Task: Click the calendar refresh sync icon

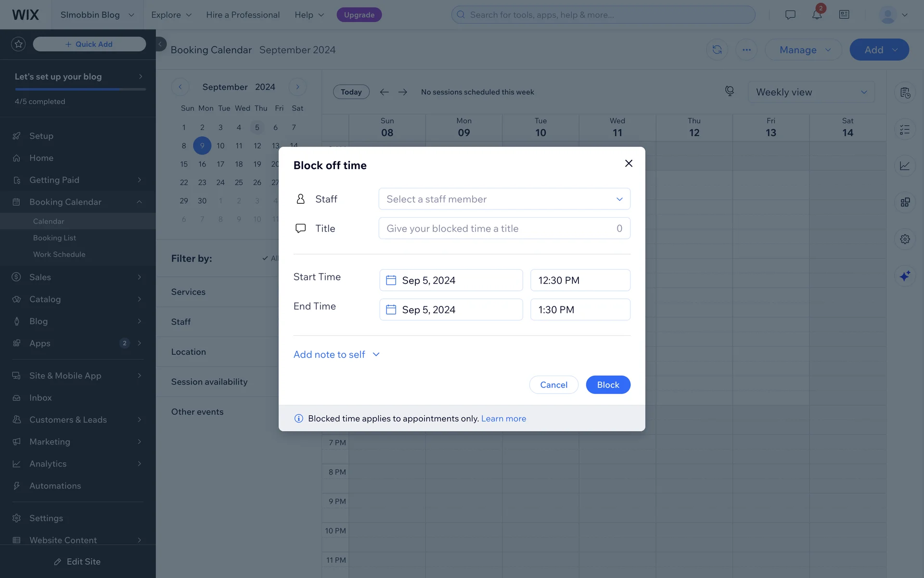Action: coord(717,50)
